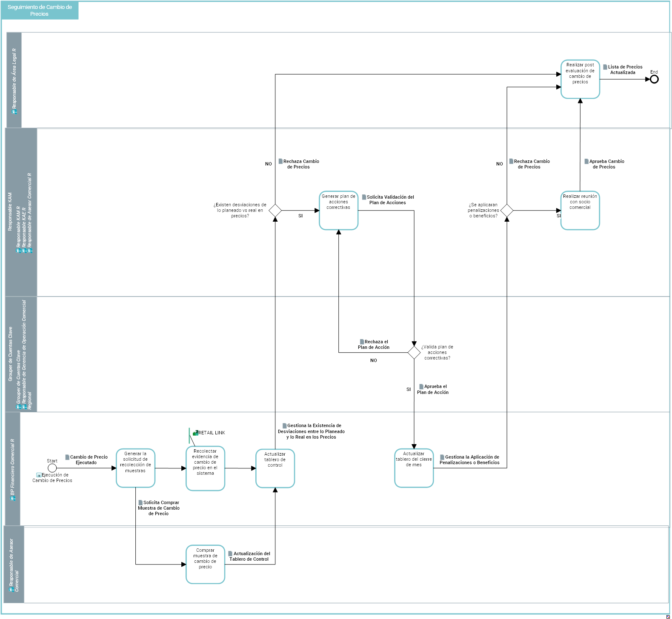
Task: Click the RETAIL LINK annotation icon
Action: [x=195, y=433]
